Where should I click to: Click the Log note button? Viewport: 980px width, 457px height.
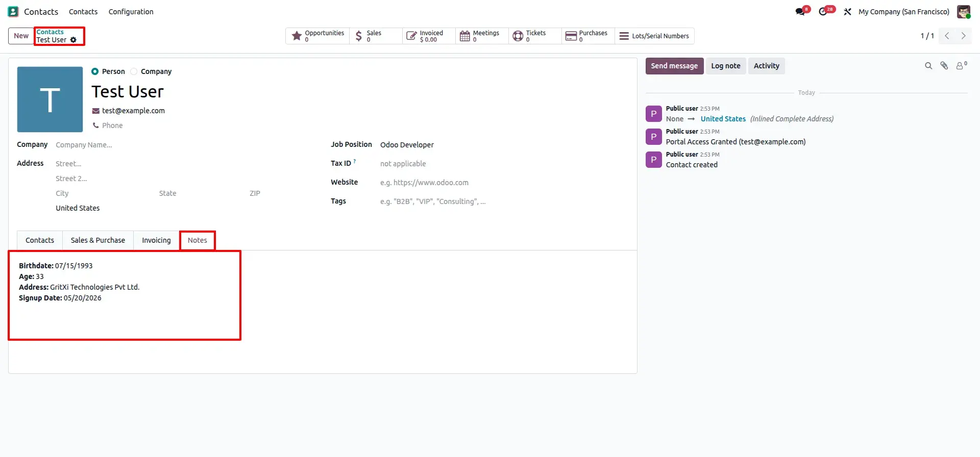[x=725, y=66]
